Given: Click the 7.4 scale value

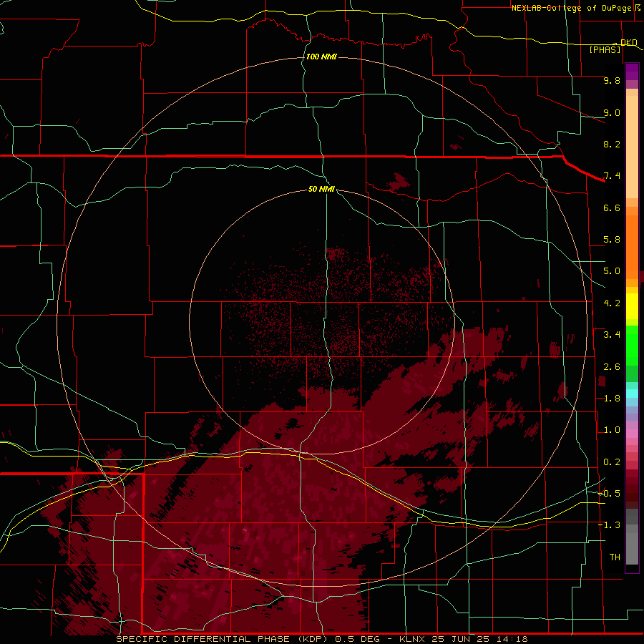Looking at the screenshot, I should click(612, 176).
